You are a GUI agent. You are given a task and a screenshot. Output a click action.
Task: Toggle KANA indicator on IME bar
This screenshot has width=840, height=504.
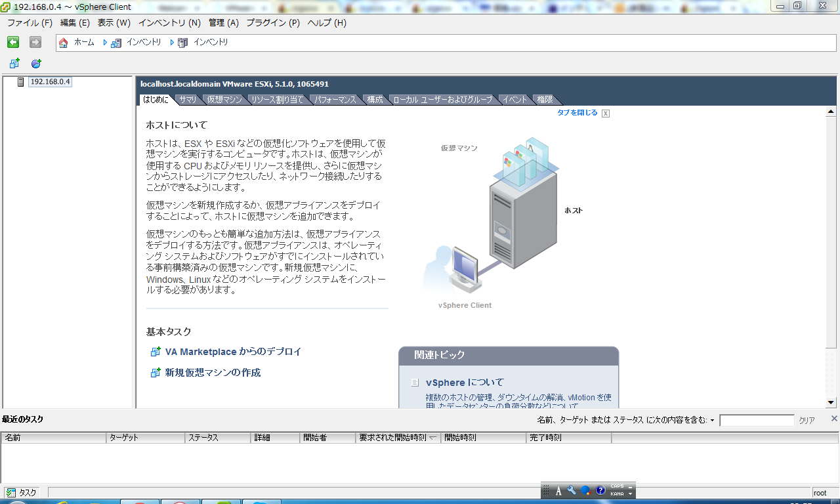pos(617,493)
